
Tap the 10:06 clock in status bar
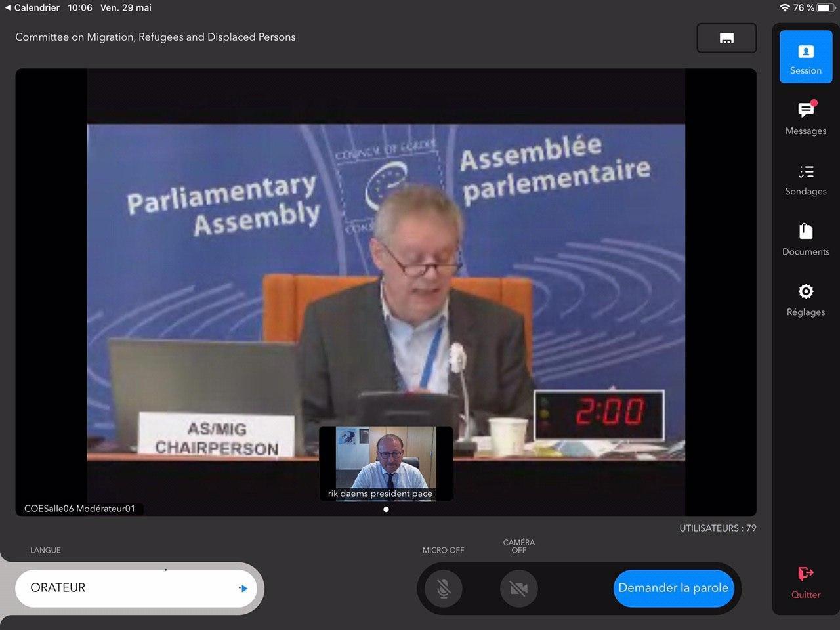coord(80,8)
